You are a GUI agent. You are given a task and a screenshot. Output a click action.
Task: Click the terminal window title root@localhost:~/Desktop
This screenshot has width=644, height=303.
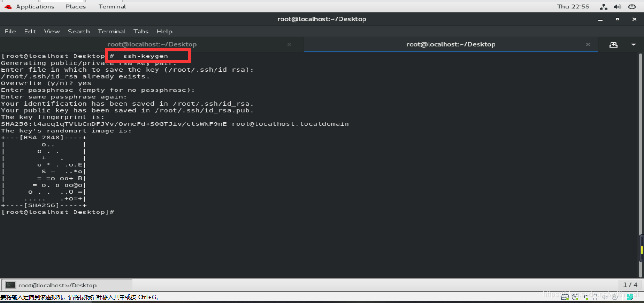pos(322,19)
